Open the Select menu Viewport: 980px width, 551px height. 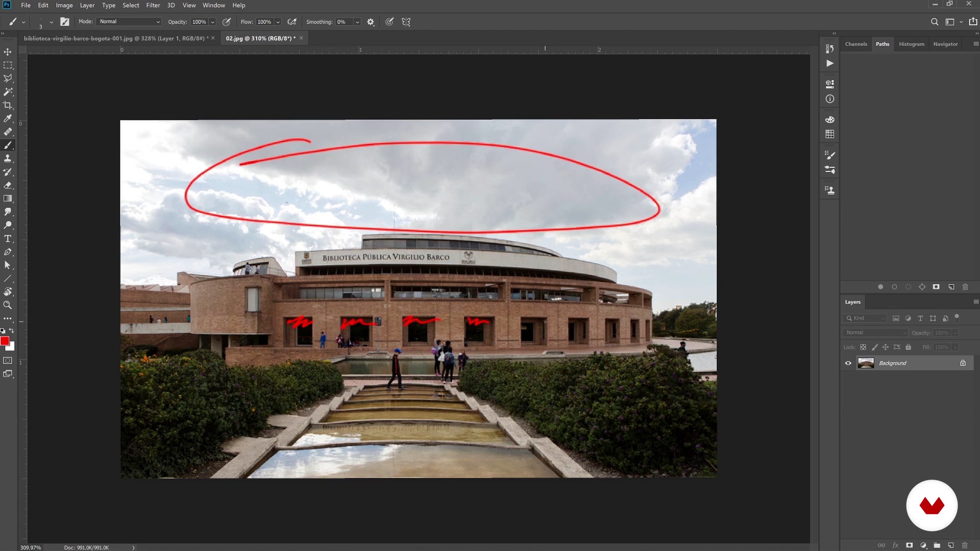[x=131, y=5]
